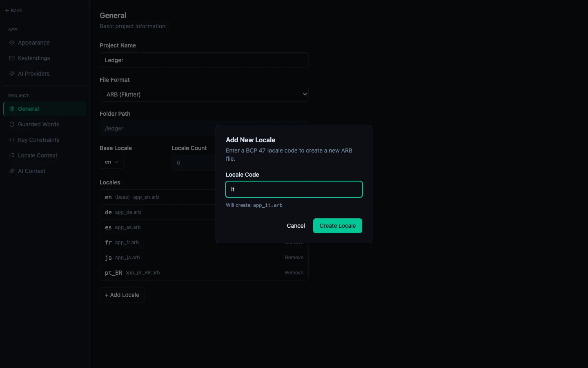The height and width of the screenshot is (368, 588).
Task: Click the Back arrow icon
Action: click(7, 11)
